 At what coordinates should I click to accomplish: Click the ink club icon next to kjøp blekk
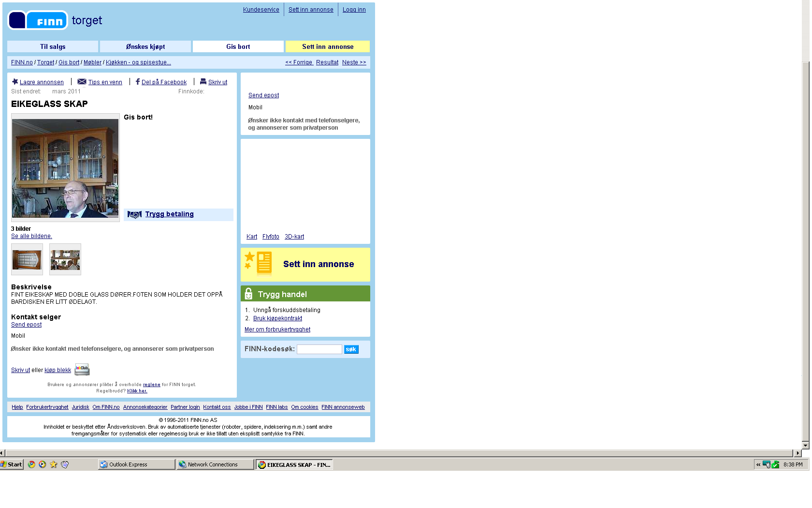coord(82,369)
